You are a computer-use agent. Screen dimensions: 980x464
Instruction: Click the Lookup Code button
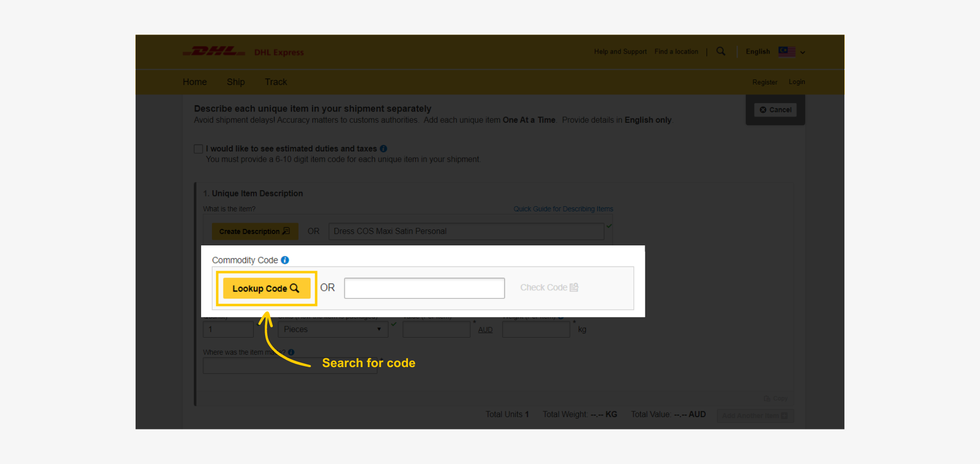pos(266,288)
